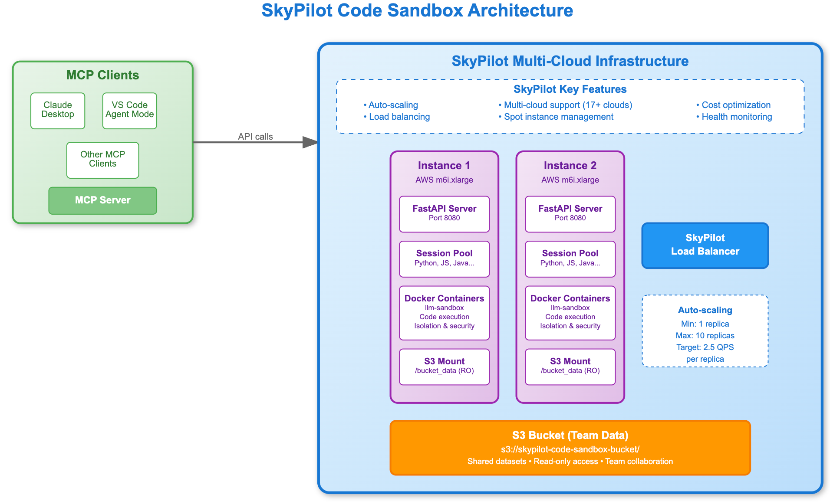Image resolution: width=830 pixels, height=504 pixels.
Task: Click the 'SkyPilot Code Sandbox Architecture' title
Action: [x=417, y=10]
